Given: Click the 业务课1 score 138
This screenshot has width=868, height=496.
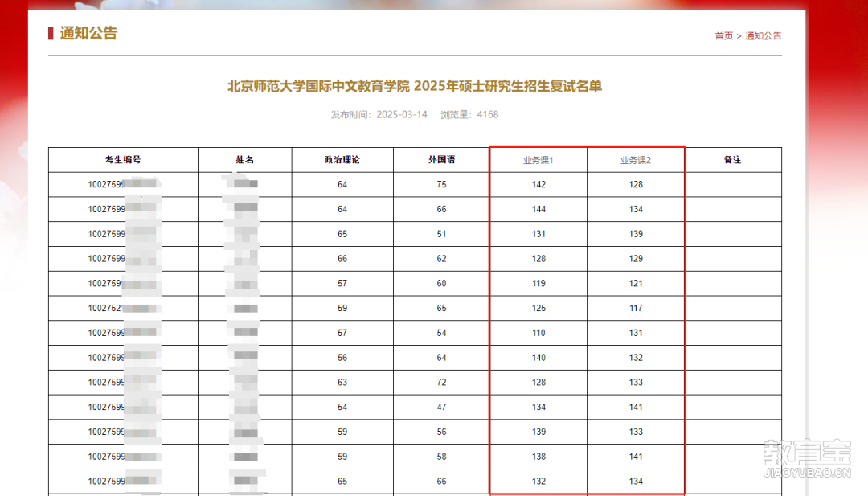Looking at the screenshot, I should click(538, 457).
